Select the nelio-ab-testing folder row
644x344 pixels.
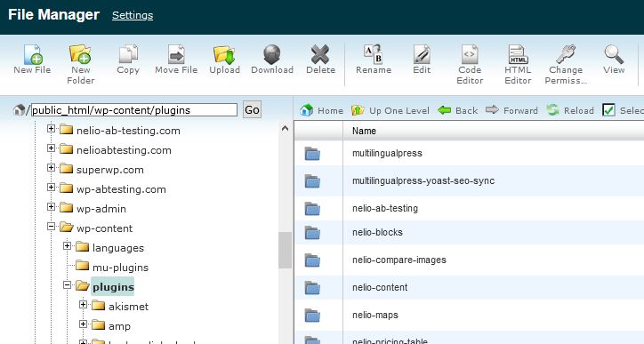coord(469,209)
